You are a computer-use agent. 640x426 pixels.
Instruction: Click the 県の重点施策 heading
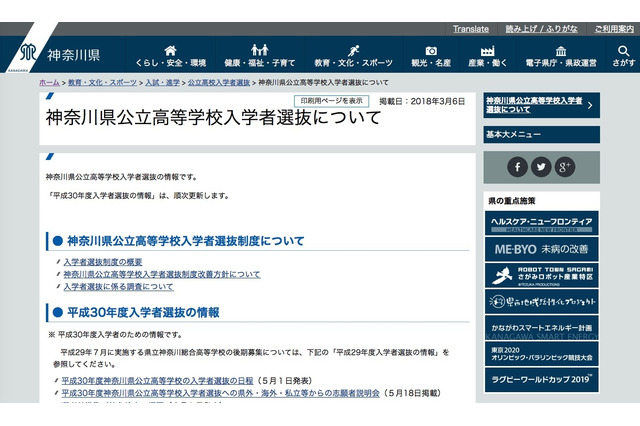511,201
